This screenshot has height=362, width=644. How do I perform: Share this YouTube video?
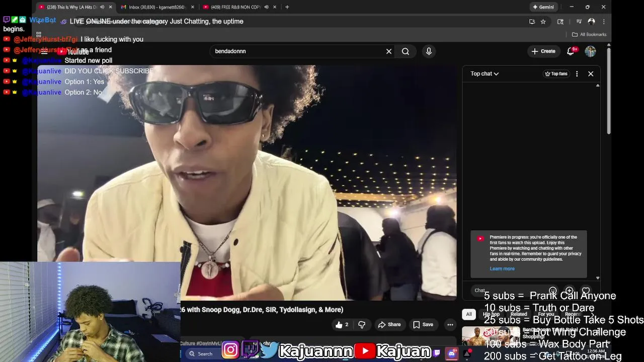[389, 325]
